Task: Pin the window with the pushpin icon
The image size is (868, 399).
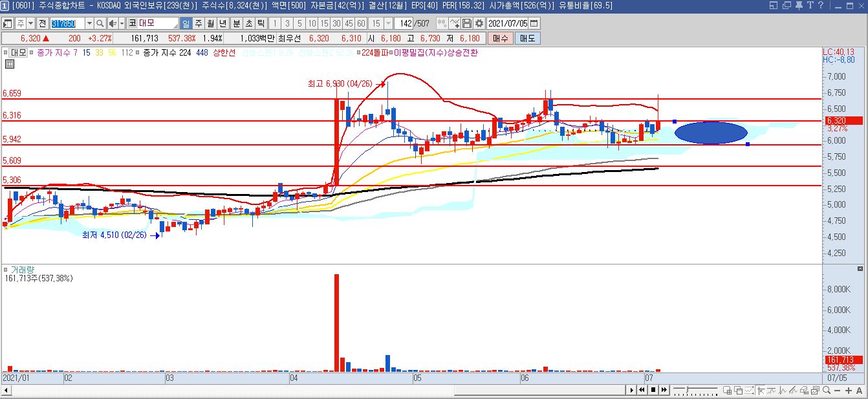Action: (799, 5)
